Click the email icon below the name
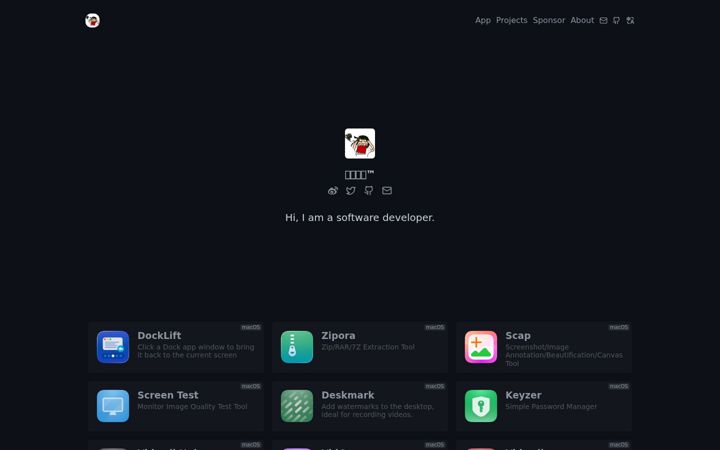This screenshot has width=720, height=450. [x=387, y=191]
